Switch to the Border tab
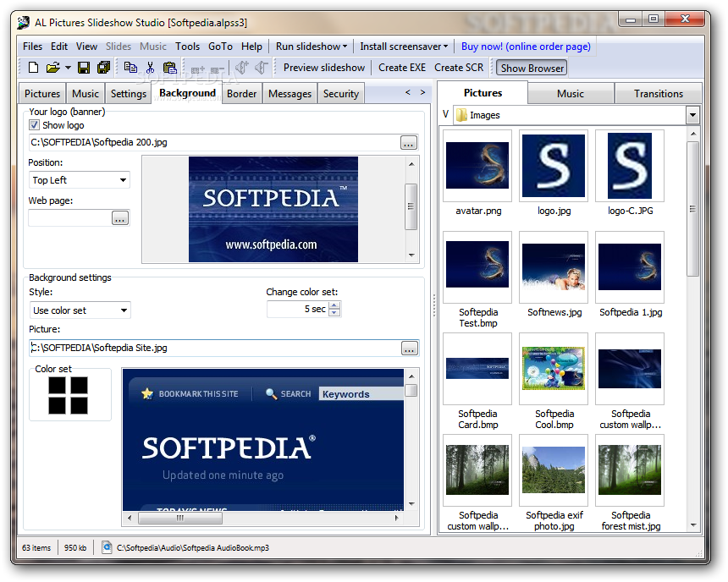This screenshot has height=582, width=728. 242,94
